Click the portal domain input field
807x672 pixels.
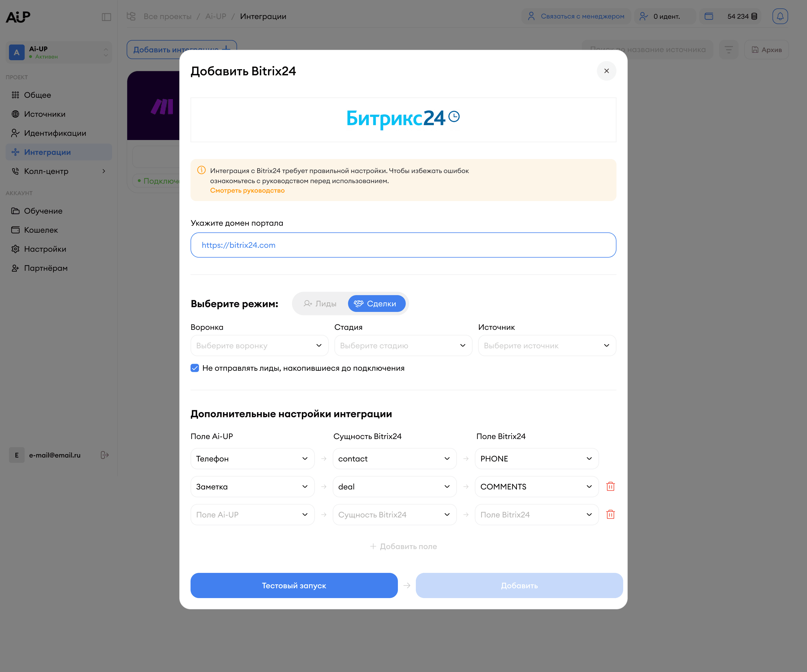click(403, 245)
